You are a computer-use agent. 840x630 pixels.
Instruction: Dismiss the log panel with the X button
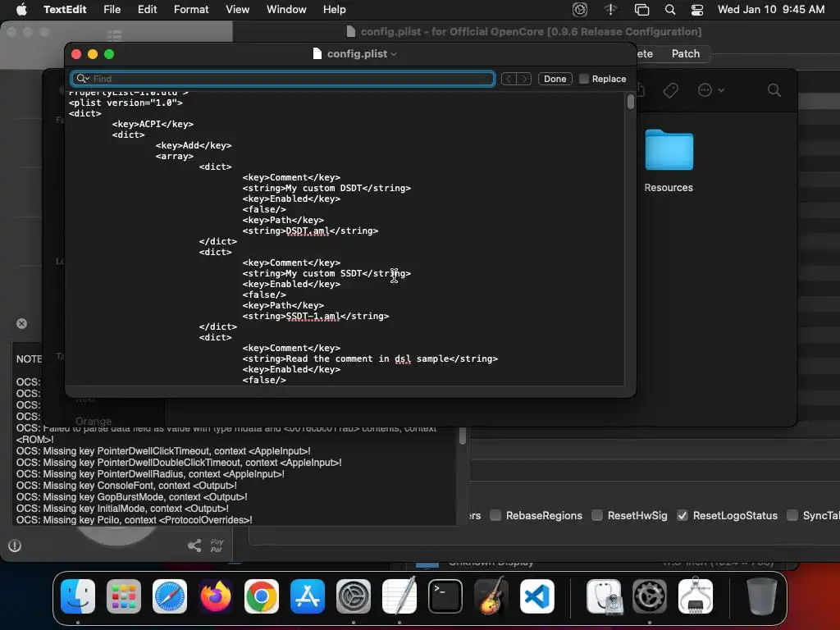21,323
